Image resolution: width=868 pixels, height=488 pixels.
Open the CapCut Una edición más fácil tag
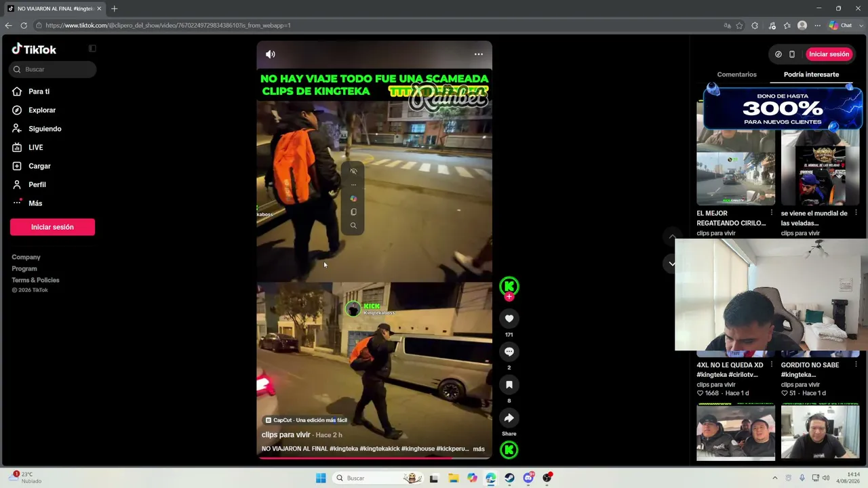(307, 420)
